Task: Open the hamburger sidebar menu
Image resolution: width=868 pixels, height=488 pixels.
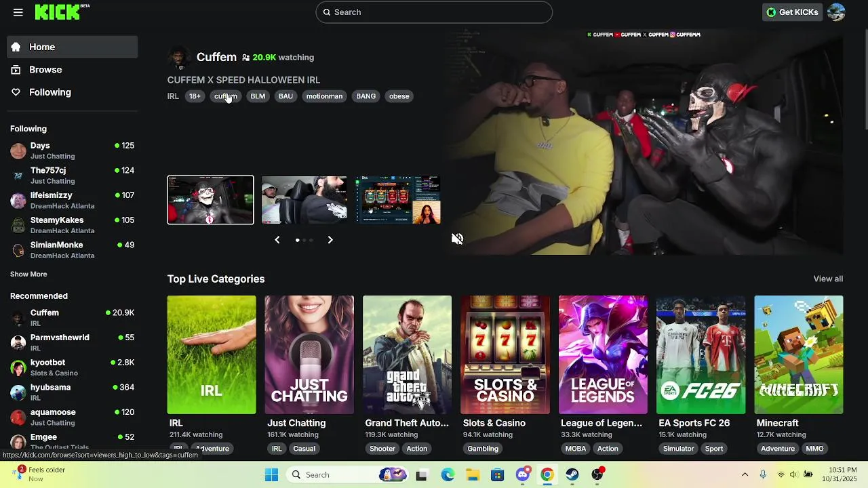Action: point(18,12)
